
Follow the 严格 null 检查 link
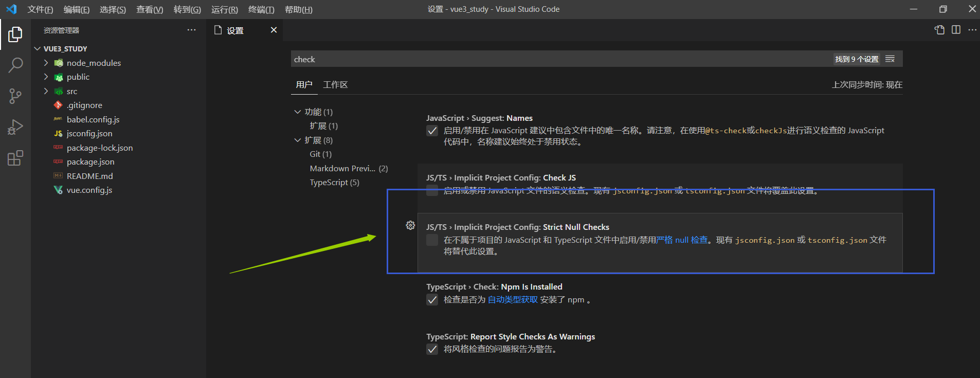click(682, 240)
